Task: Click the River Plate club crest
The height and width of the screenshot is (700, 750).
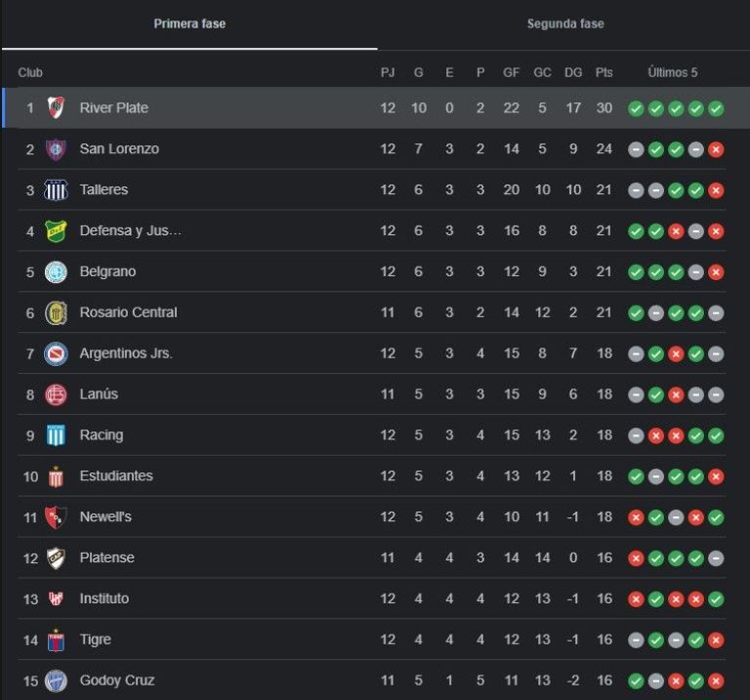Action: pos(56,107)
